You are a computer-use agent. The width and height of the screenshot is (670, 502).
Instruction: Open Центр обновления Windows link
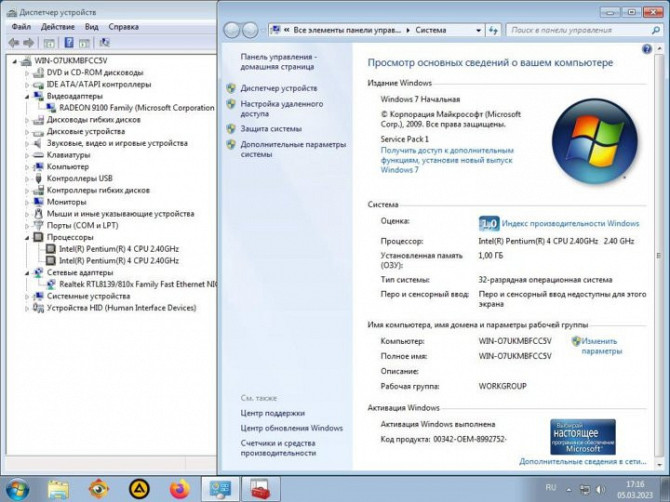291,428
